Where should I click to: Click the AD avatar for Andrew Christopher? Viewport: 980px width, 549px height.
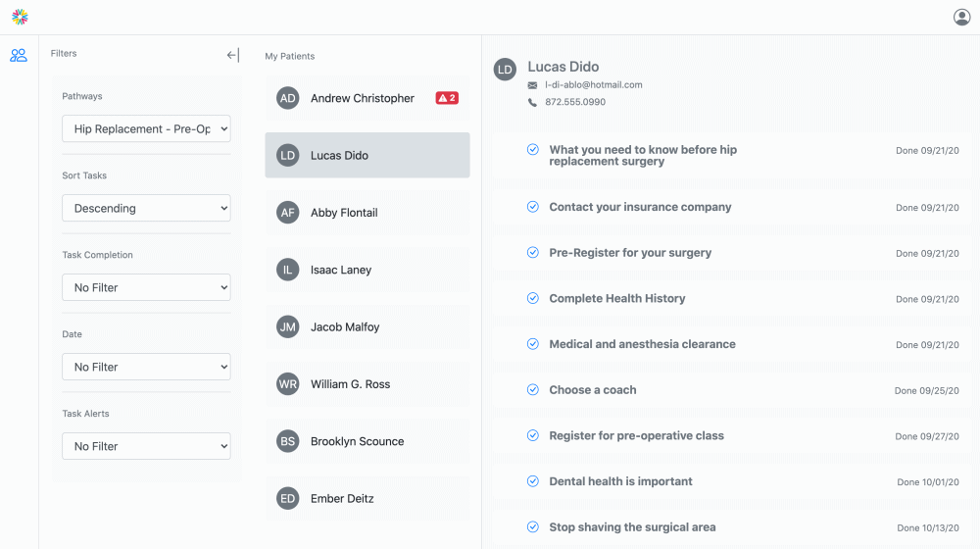(287, 98)
